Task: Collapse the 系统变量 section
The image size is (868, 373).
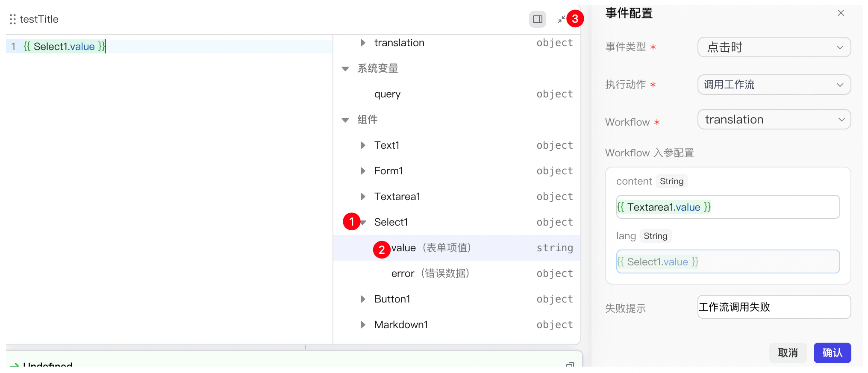Action: click(x=345, y=68)
